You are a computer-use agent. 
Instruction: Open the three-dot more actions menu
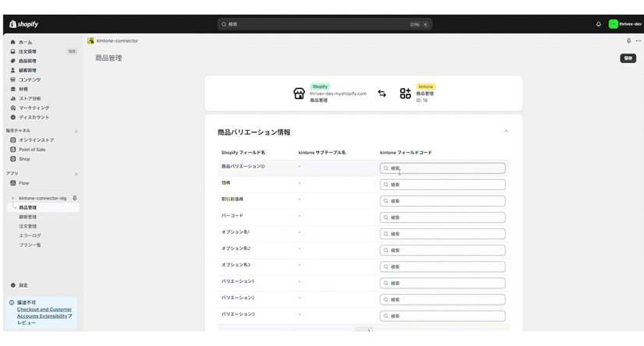click(638, 41)
